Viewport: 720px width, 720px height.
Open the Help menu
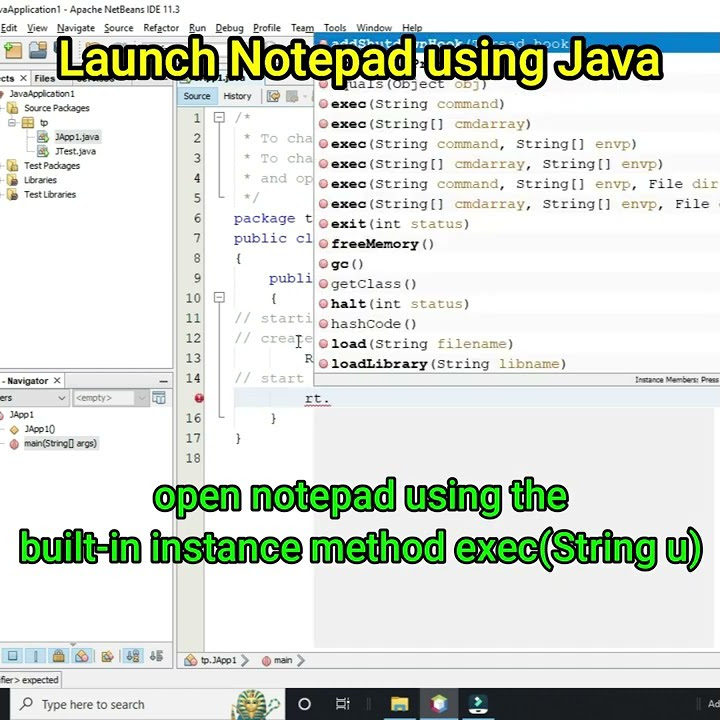pyautogui.click(x=412, y=28)
